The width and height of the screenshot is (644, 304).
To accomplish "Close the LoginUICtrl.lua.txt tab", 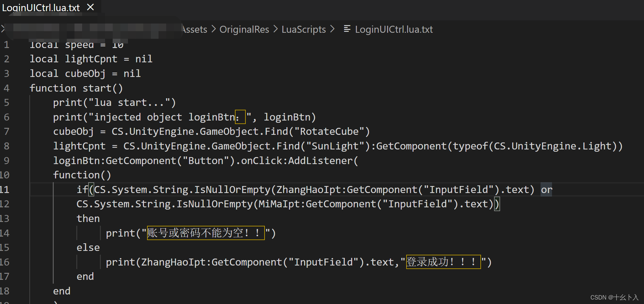I will 90,7.
